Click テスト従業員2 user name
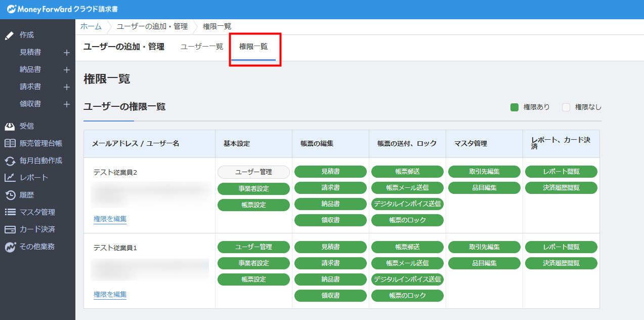The image size is (644, 320). click(115, 172)
